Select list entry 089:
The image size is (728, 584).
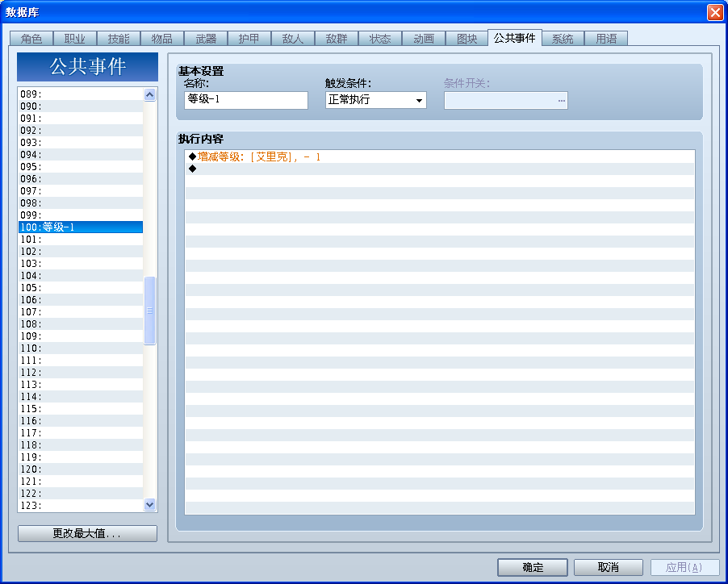[x=81, y=94]
